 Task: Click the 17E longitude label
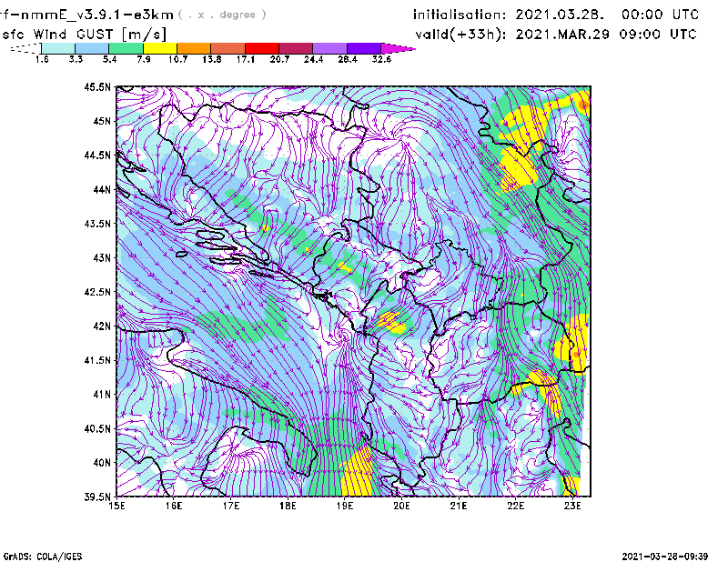click(x=231, y=506)
